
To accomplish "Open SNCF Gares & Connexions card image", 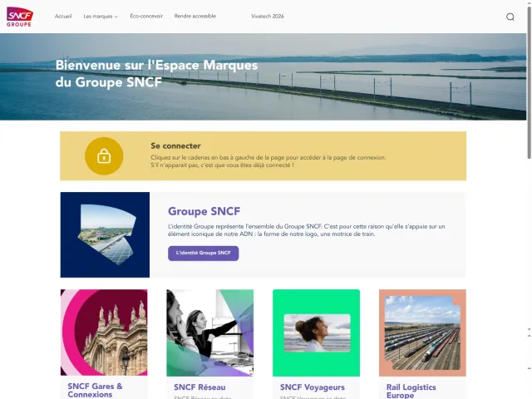I will tap(104, 332).
